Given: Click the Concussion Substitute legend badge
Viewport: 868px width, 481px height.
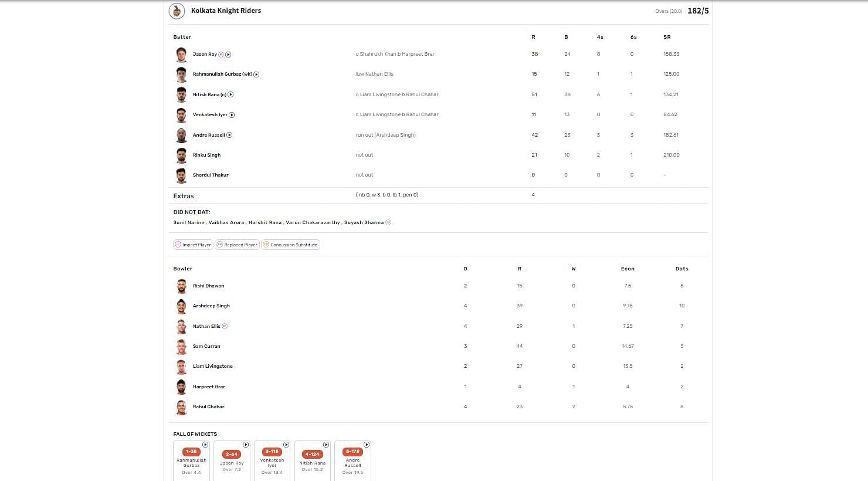Looking at the screenshot, I should click(290, 245).
